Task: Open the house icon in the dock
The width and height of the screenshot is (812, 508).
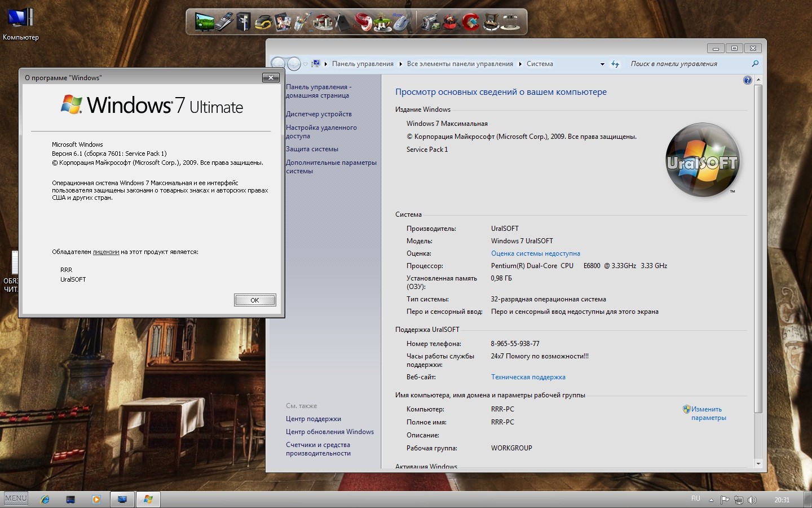Action: (x=323, y=22)
